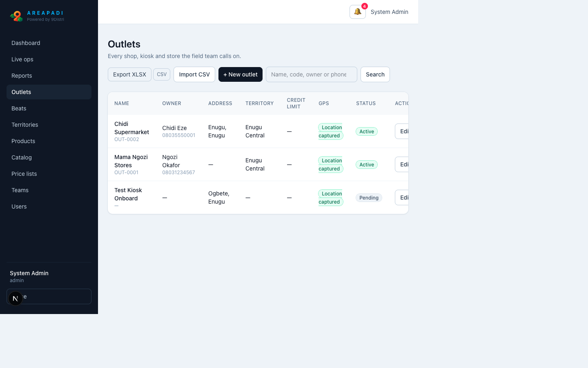Image resolution: width=588 pixels, height=368 pixels.
Task: Open the notifications bell icon
Action: pos(358,12)
